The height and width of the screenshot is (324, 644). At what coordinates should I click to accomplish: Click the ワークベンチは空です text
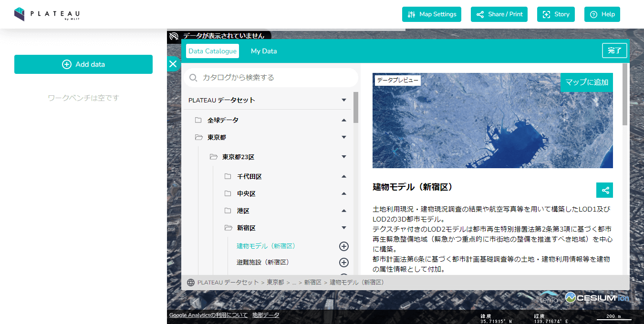[83, 98]
